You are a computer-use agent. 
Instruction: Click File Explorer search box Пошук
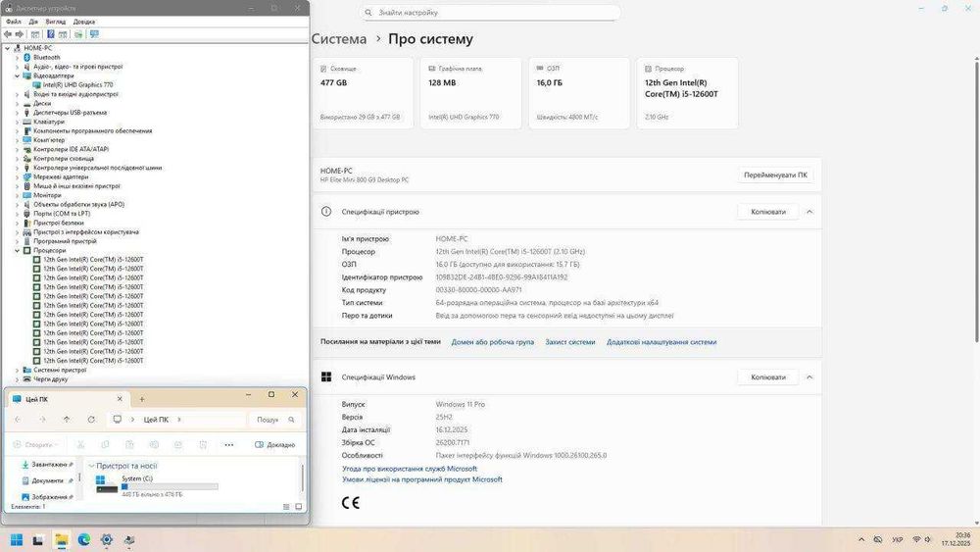click(275, 420)
